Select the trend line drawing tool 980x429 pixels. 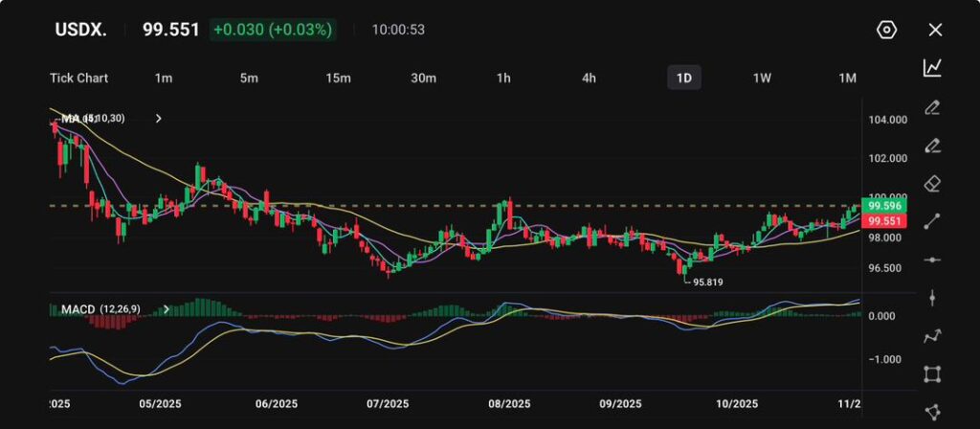click(932, 221)
